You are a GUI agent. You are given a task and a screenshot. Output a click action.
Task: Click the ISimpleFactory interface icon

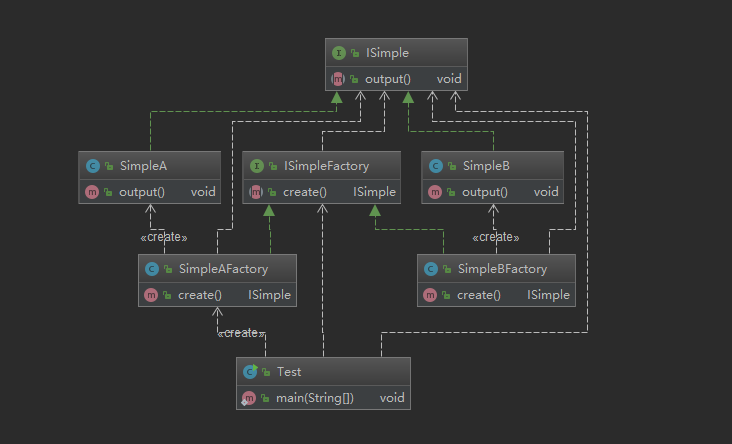(x=257, y=165)
